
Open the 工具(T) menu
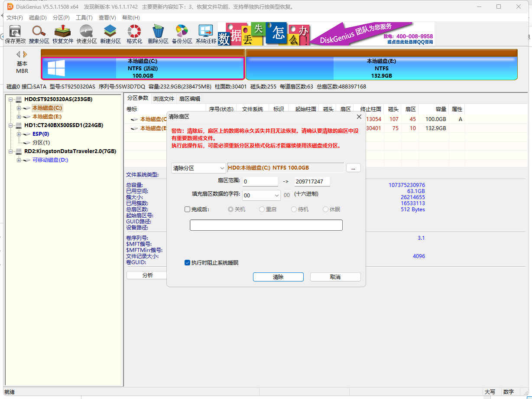(x=84, y=18)
